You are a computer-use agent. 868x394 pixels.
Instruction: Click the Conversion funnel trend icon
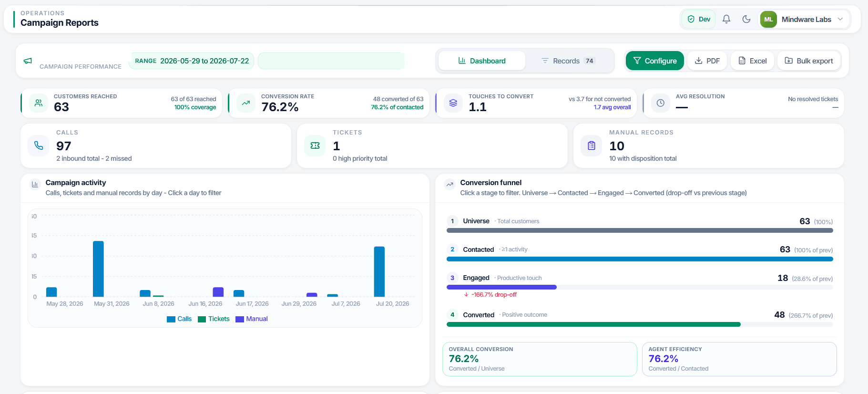coord(449,184)
